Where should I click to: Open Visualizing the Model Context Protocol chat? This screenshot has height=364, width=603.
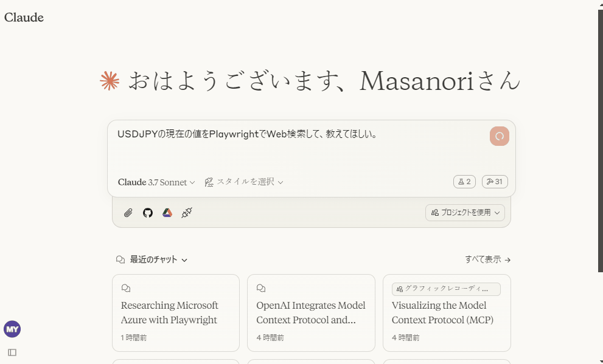pyautogui.click(x=447, y=313)
